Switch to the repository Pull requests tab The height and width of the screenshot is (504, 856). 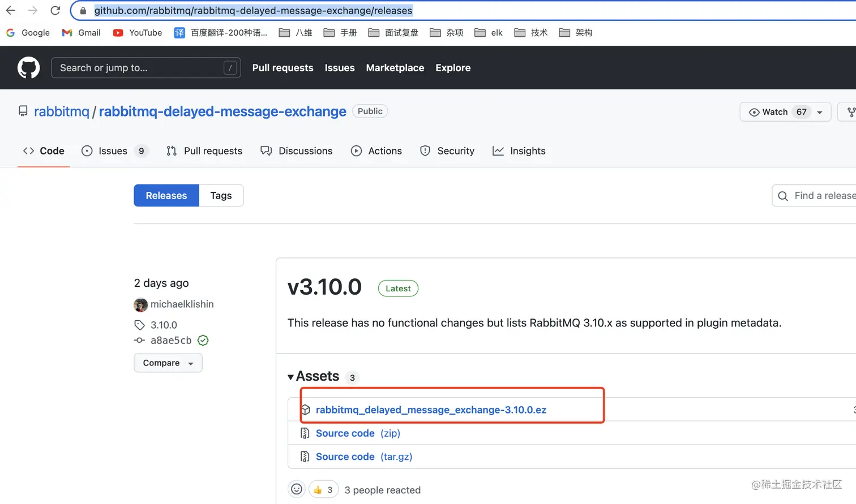coord(204,151)
